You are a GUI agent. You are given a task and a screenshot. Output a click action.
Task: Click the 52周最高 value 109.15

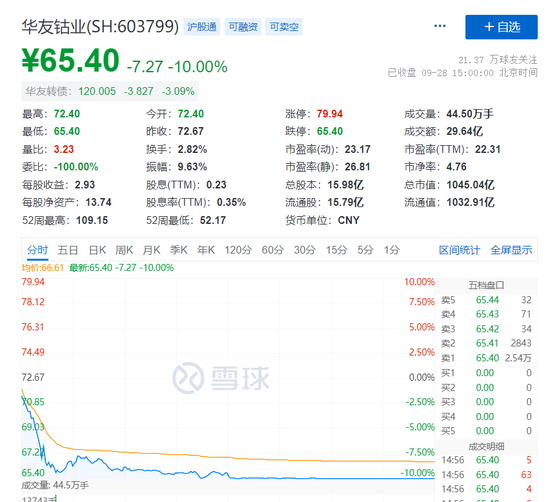point(92,221)
